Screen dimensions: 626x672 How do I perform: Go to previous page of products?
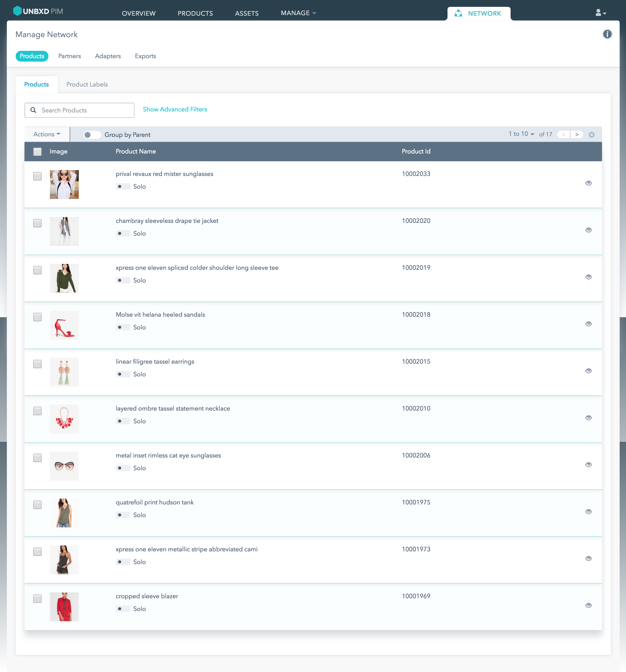[x=563, y=135]
